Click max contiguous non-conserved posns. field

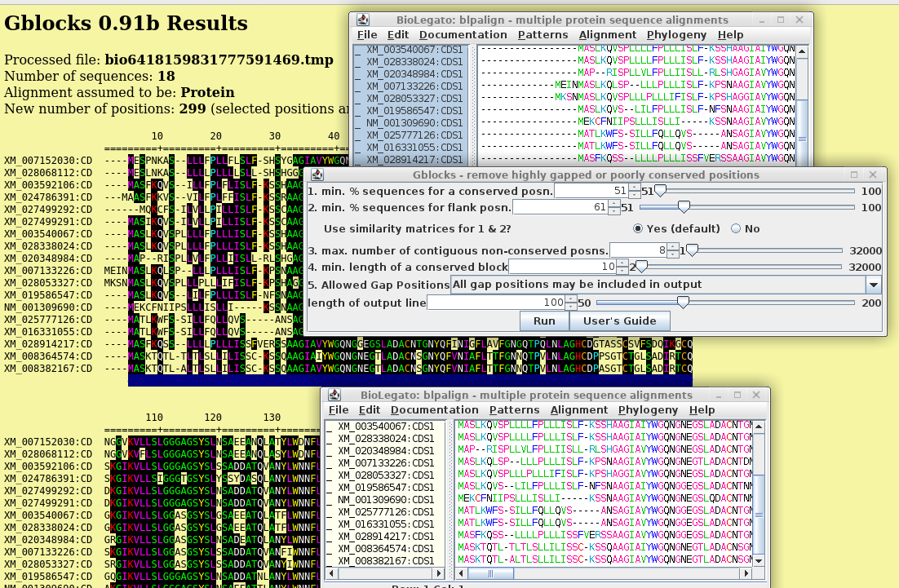639,250
